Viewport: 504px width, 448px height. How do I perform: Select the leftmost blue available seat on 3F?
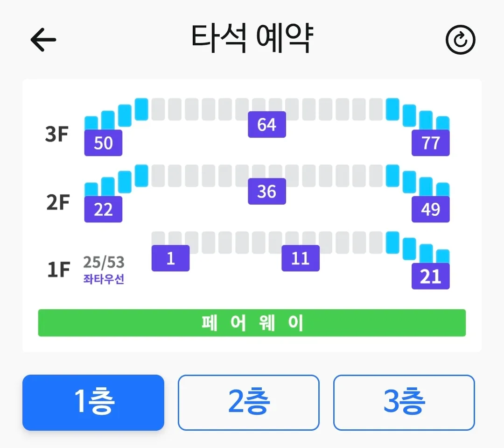pos(91,123)
